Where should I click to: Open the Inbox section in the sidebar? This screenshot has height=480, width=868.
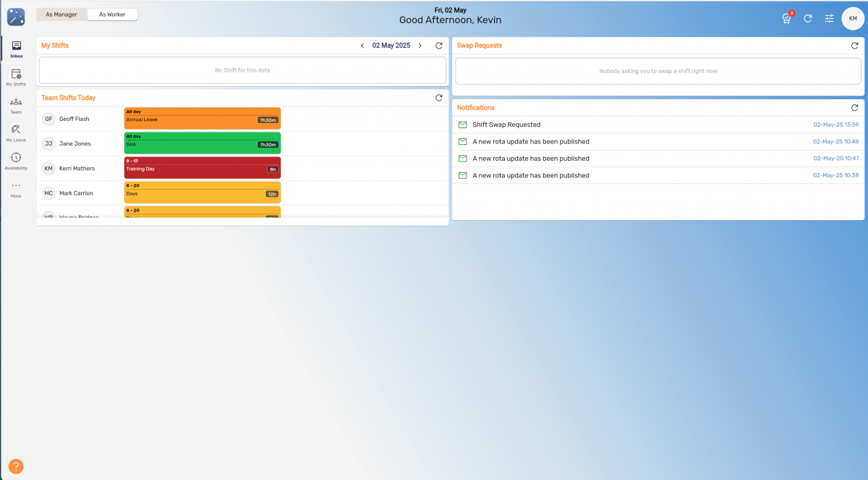click(x=16, y=49)
